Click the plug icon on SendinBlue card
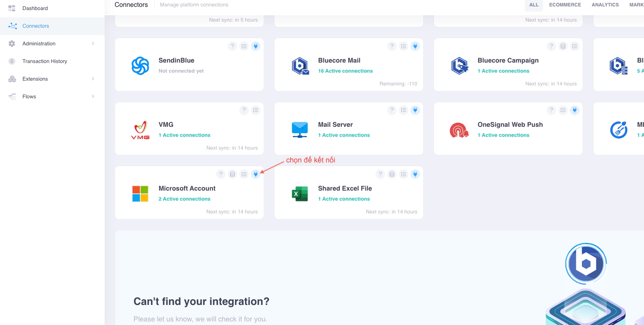The height and width of the screenshot is (325, 644). coord(256,46)
